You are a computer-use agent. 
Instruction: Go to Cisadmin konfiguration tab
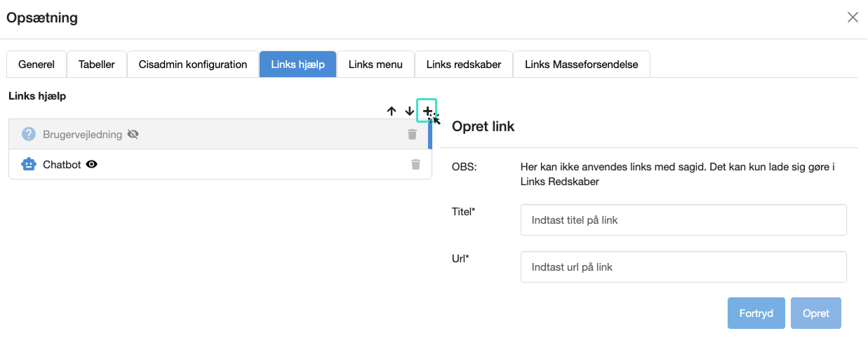click(x=193, y=65)
